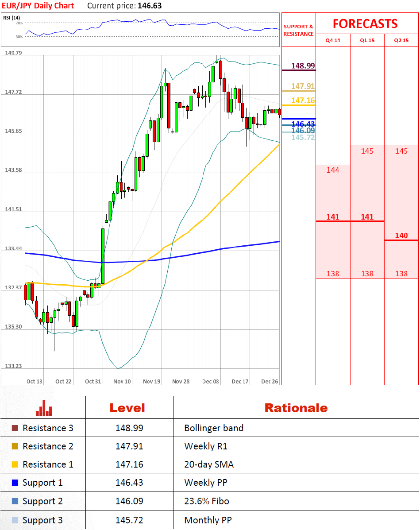Click the bold 141 forecast under Q1 15

tap(367, 217)
